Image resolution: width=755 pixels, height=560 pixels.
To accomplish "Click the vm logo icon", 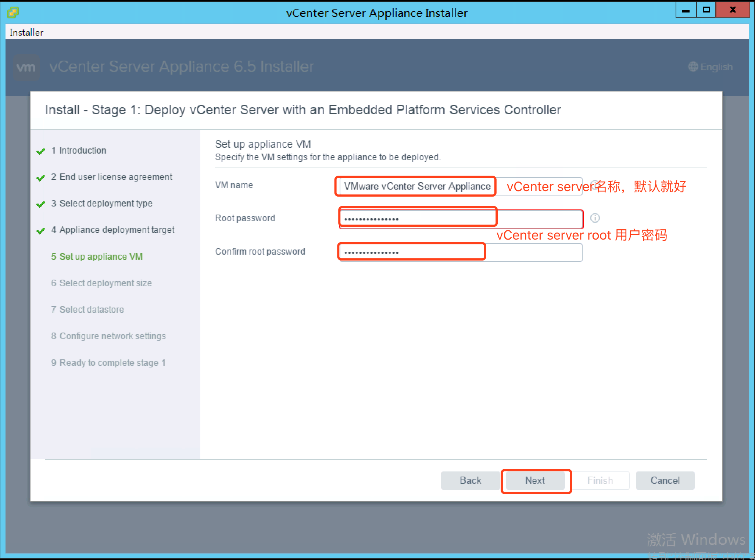I will point(26,67).
